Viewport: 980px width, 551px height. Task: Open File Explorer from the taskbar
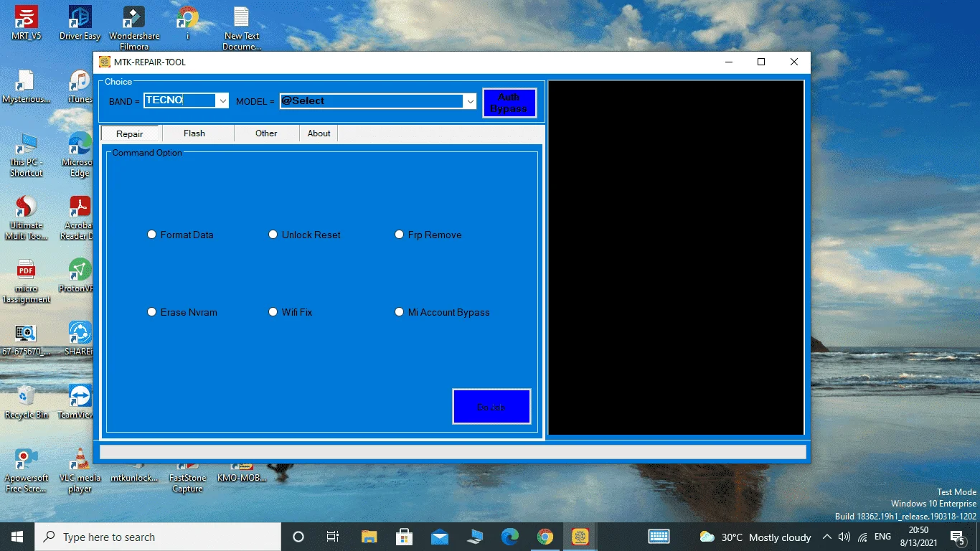tap(369, 537)
